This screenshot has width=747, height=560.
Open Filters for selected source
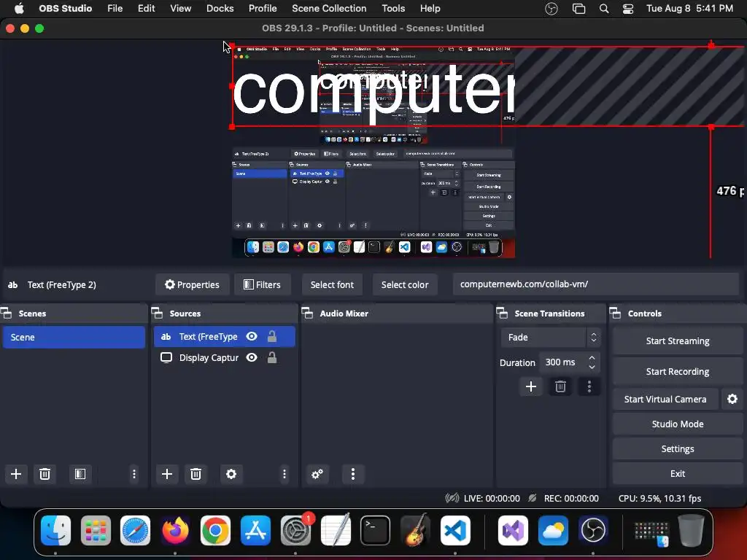(x=262, y=285)
